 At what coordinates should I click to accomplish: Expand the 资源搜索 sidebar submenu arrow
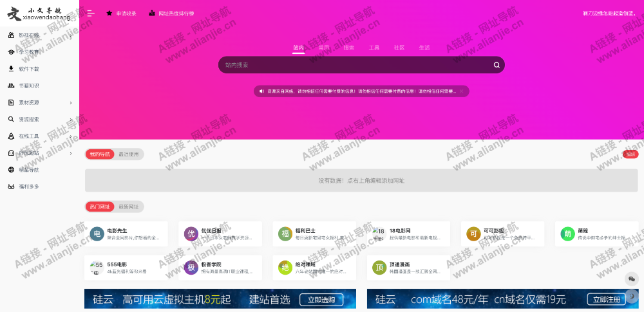(x=71, y=120)
